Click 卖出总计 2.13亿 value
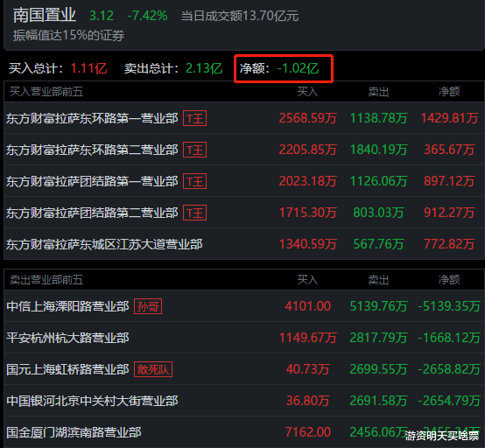This screenshot has height=448, width=485. click(x=204, y=68)
